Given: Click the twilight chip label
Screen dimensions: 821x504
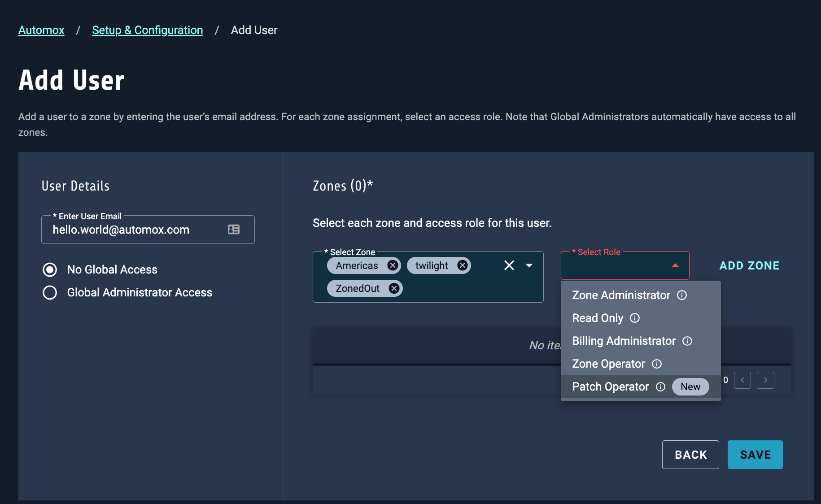Looking at the screenshot, I should pyautogui.click(x=432, y=265).
